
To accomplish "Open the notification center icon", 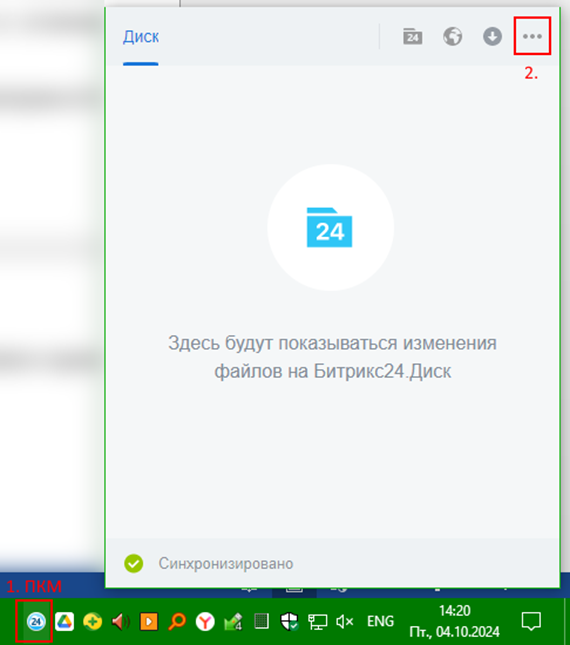I will (531, 621).
